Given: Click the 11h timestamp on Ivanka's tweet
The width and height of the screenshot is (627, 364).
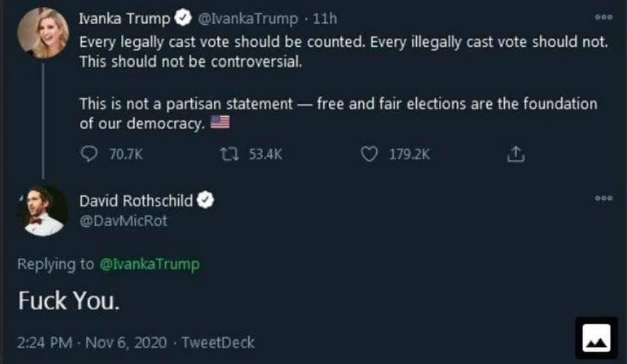Looking at the screenshot, I should coord(325,19).
